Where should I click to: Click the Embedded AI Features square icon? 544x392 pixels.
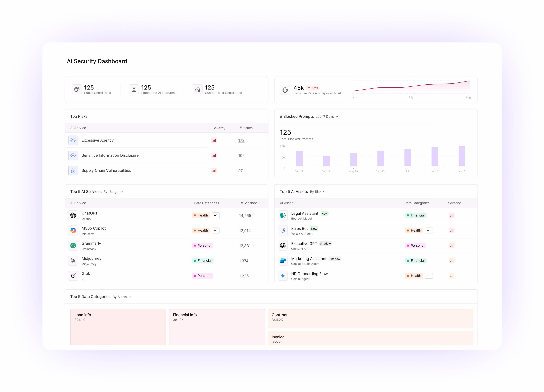coord(134,90)
